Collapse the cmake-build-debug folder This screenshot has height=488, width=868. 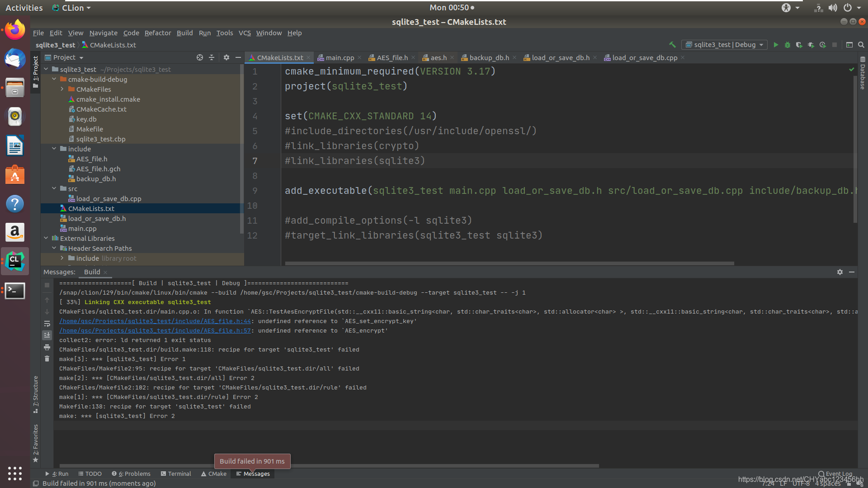tap(54, 79)
